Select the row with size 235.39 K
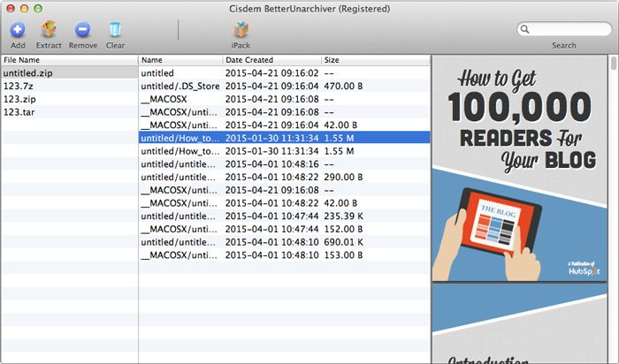Viewport: 619px width, 364px height. click(284, 216)
